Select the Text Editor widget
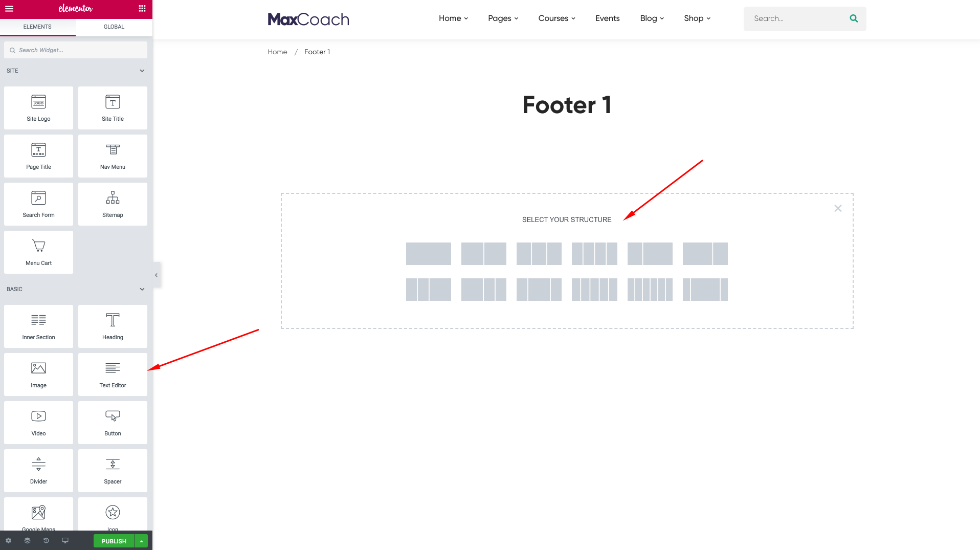The width and height of the screenshot is (980, 550). pyautogui.click(x=113, y=375)
